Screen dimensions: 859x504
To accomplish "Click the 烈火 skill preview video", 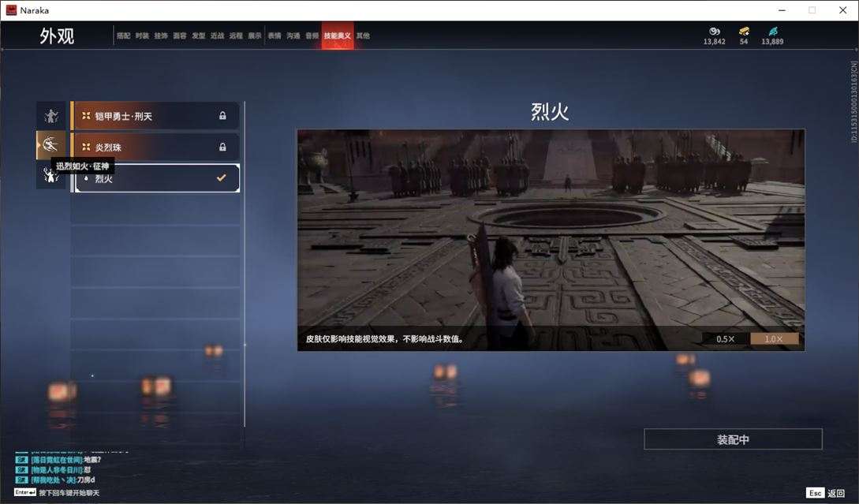I will click(x=551, y=240).
